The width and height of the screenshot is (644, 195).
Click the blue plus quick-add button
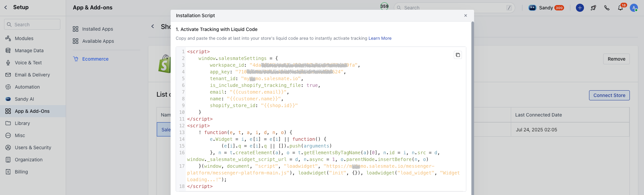point(580,8)
